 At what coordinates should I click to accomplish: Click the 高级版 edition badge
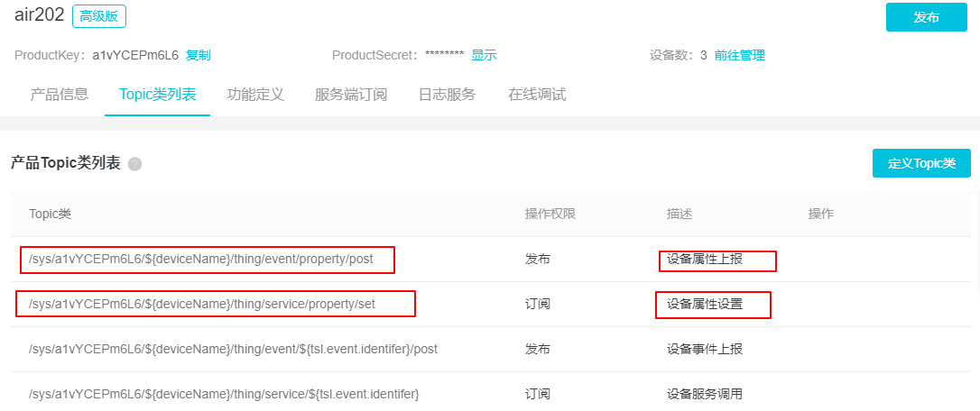click(x=99, y=16)
